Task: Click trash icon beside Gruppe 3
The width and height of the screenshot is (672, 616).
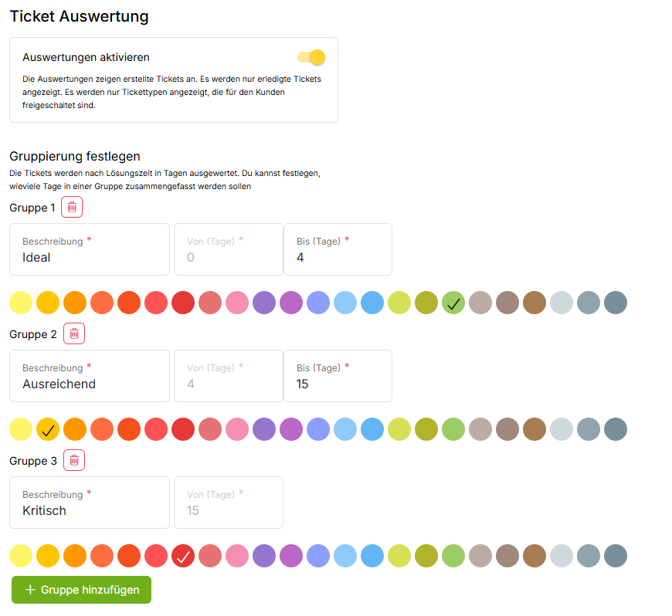Action: pos(74,460)
